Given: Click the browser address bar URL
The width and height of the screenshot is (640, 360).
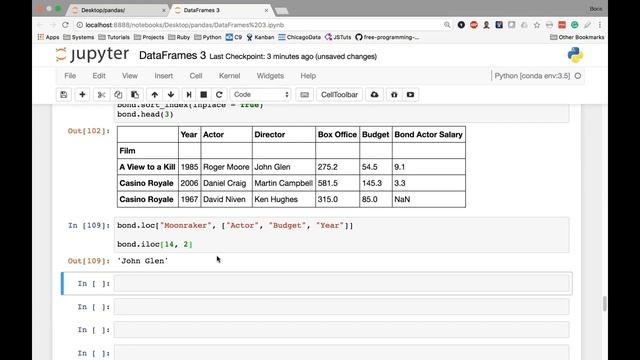Looking at the screenshot, I should click(x=184, y=25).
